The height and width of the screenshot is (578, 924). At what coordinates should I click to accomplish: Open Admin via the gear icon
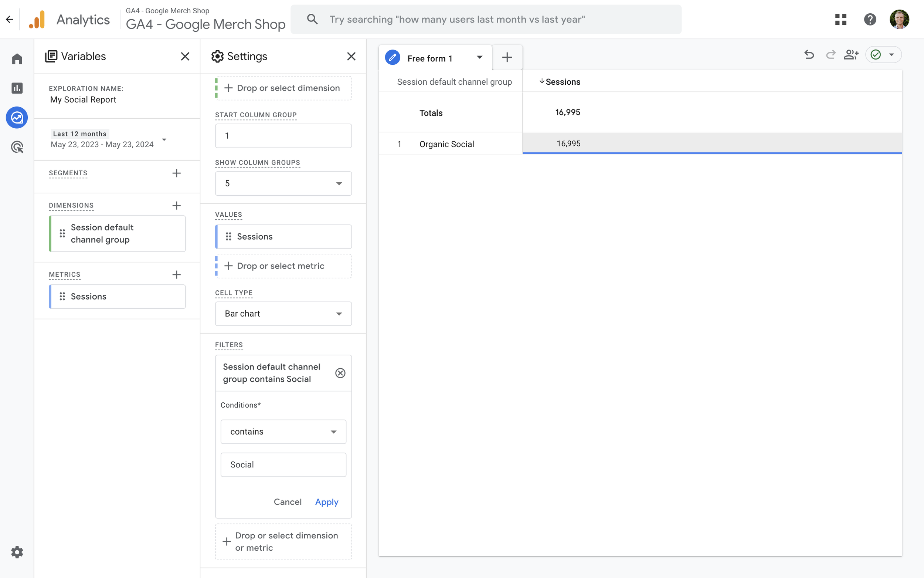(x=17, y=552)
